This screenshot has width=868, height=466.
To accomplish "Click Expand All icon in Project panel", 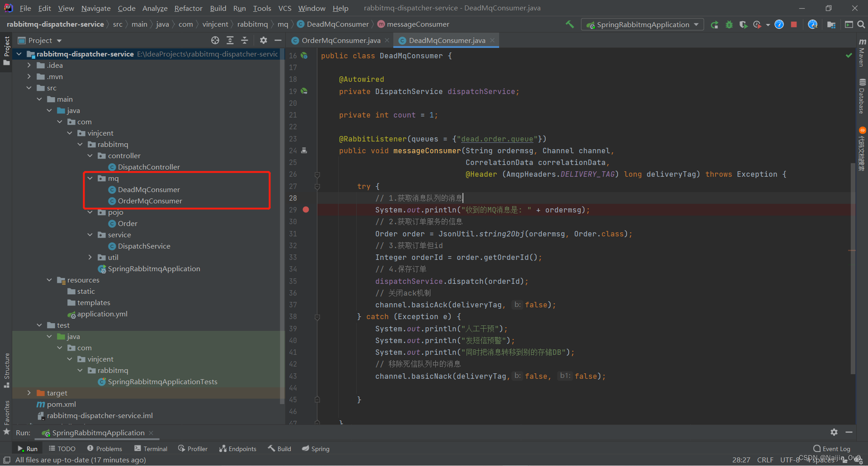I will pyautogui.click(x=230, y=40).
